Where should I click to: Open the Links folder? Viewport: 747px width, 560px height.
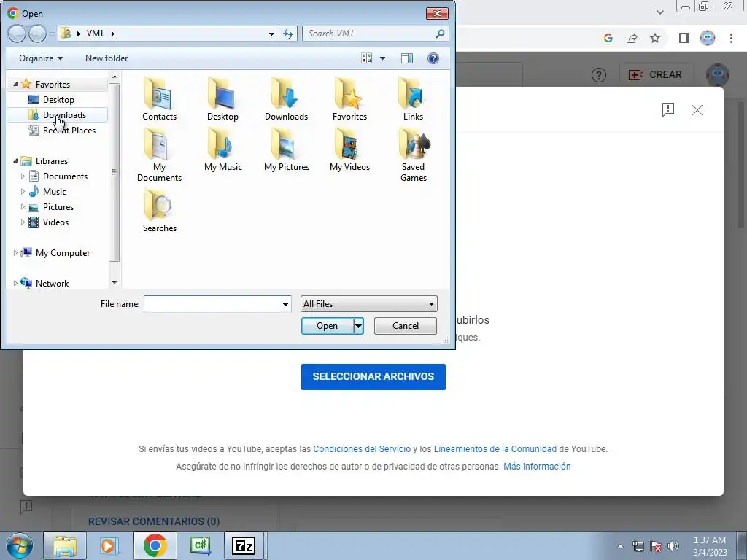pos(413,99)
